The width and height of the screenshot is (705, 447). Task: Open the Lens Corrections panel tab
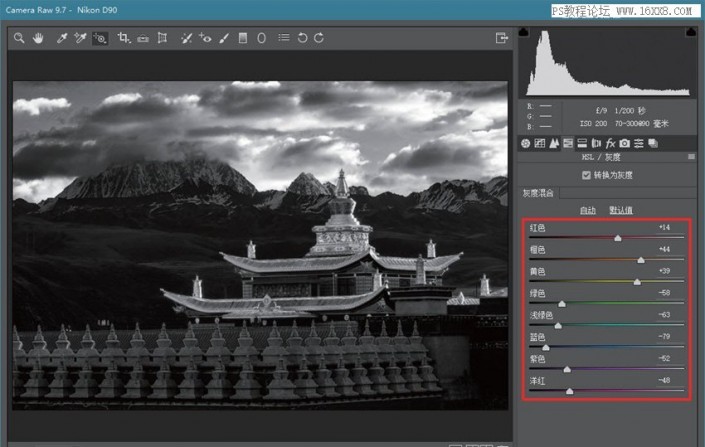click(x=596, y=143)
